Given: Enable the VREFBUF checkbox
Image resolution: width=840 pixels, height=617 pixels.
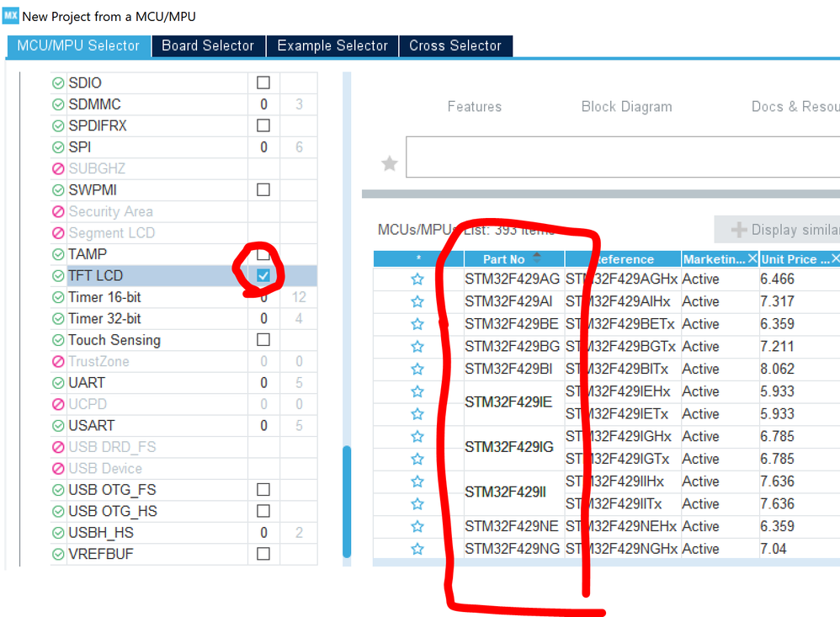Looking at the screenshot, I should (263, 554).
